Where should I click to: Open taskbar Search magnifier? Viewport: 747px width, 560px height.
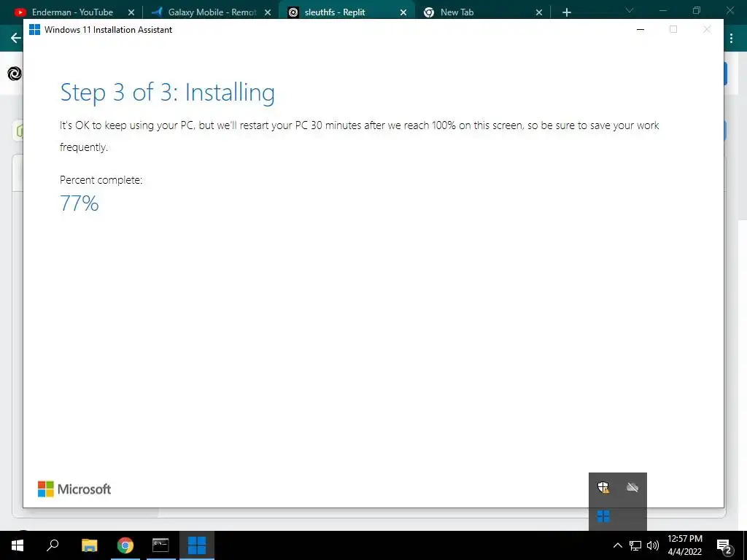click(x=53, y=545)
